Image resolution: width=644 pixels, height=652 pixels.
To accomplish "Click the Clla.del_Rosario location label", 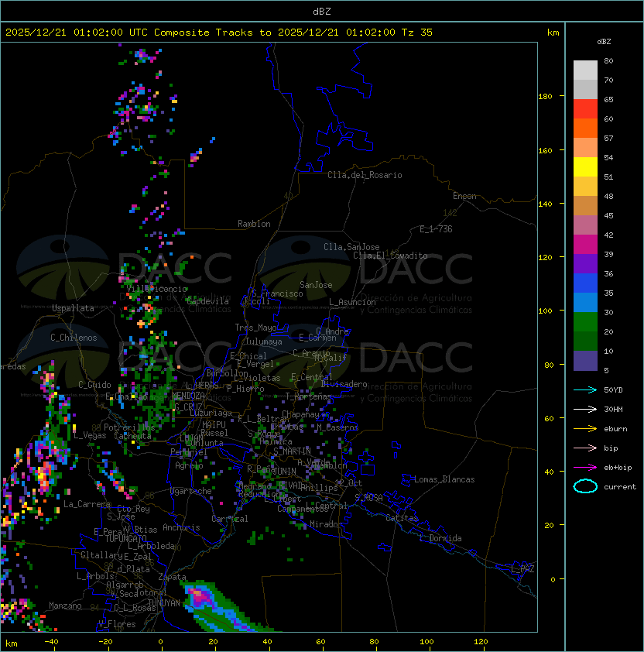I will click(x=365, y=175).
